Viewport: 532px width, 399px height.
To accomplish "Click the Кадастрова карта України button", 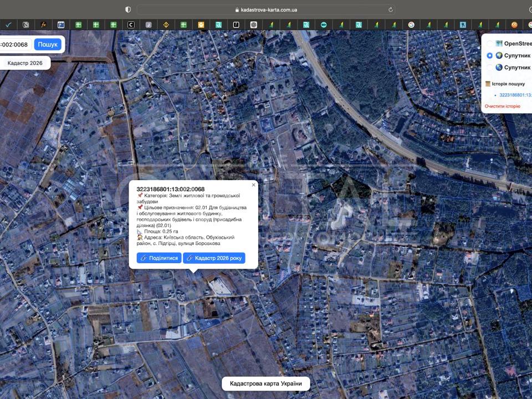I will [265, 383].
